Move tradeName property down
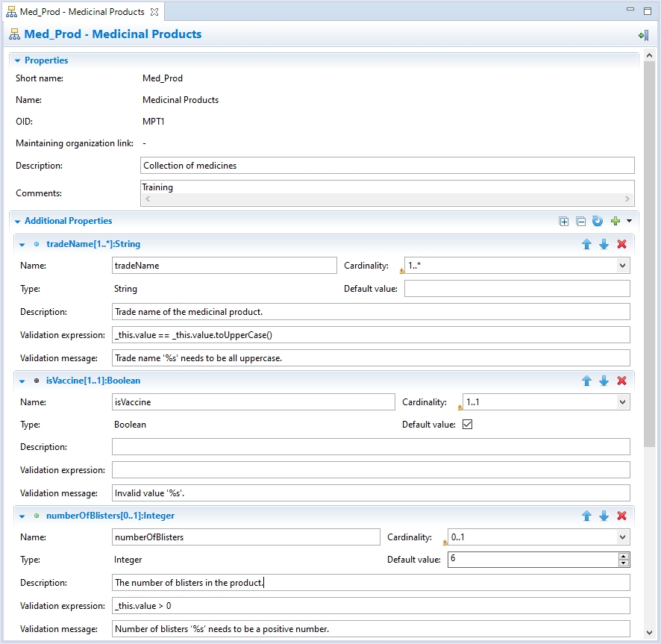 tap(604, 245)
